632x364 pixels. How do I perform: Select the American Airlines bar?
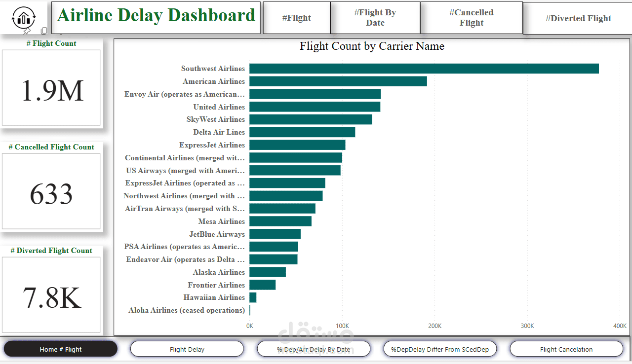[338, 81]
